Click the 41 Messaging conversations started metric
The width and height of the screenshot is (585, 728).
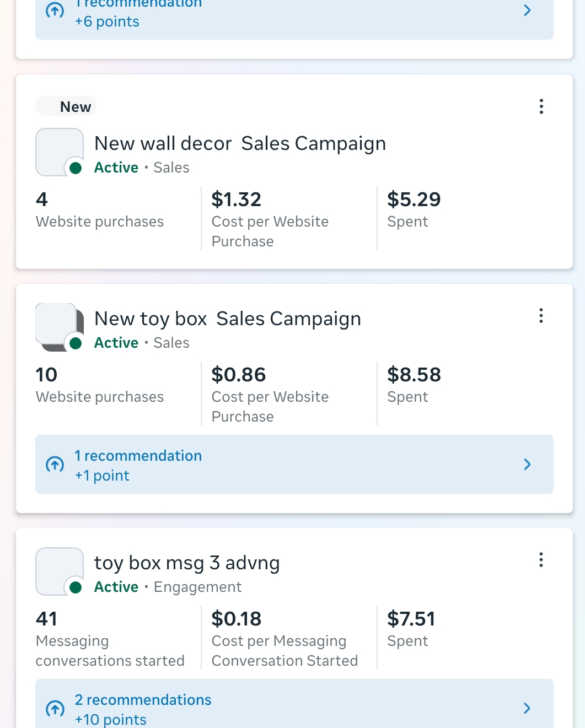coord(110,639)
